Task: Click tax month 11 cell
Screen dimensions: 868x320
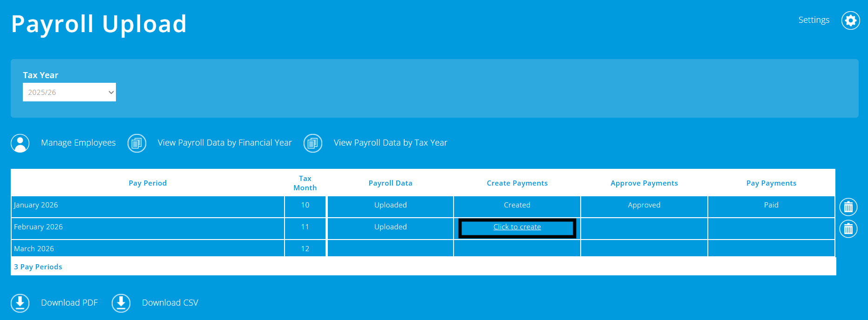Action: tap(305, 228)
